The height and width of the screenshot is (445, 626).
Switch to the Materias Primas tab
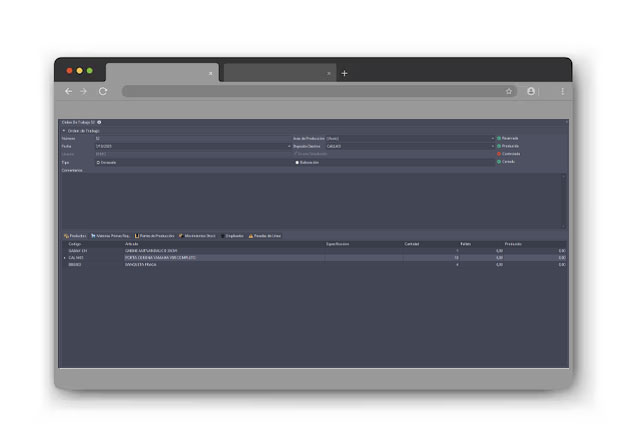110,236
